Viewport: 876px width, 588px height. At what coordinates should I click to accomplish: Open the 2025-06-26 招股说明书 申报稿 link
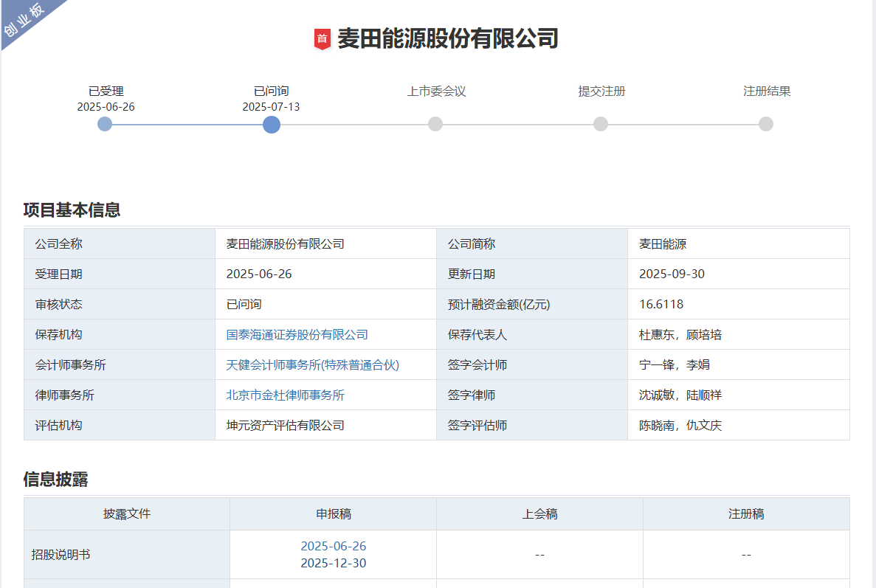pos(334,545)
